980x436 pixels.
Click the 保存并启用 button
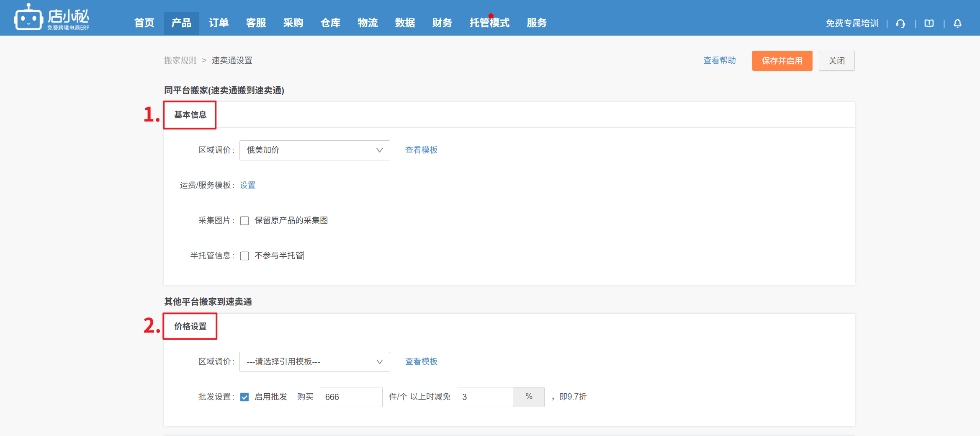(x=782, y=61)
